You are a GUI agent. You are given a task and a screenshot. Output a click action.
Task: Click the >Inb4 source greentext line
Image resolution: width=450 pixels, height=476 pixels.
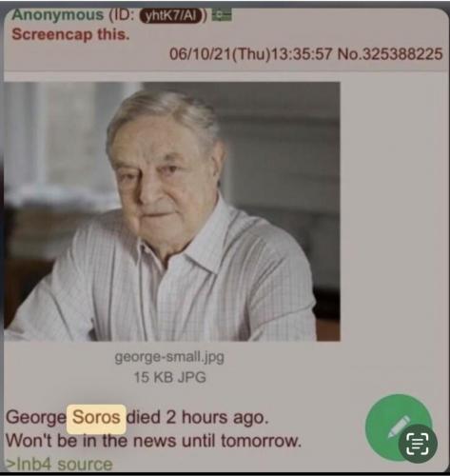(x=60, y=465)
